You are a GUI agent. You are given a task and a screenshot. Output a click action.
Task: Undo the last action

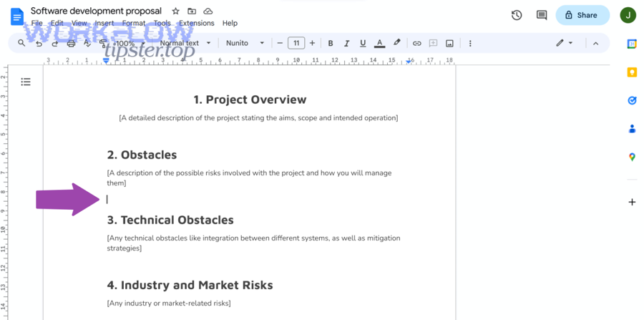click(x=39, y=43)
